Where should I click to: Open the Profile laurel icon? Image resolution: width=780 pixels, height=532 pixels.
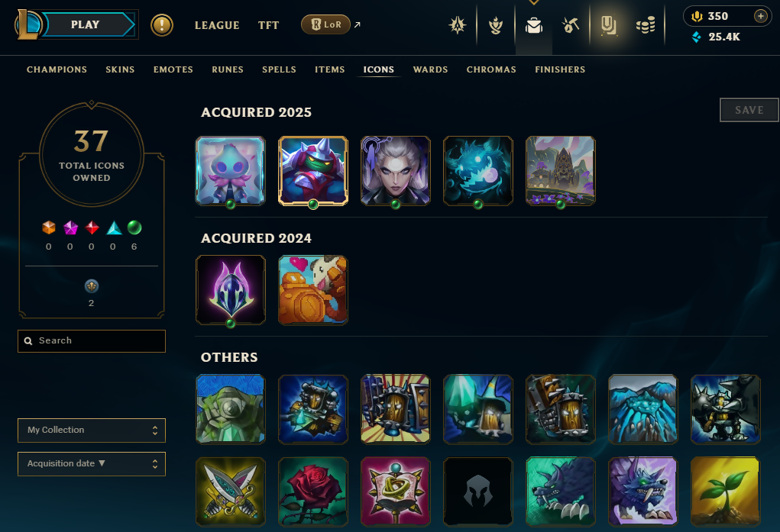(496, 25)
